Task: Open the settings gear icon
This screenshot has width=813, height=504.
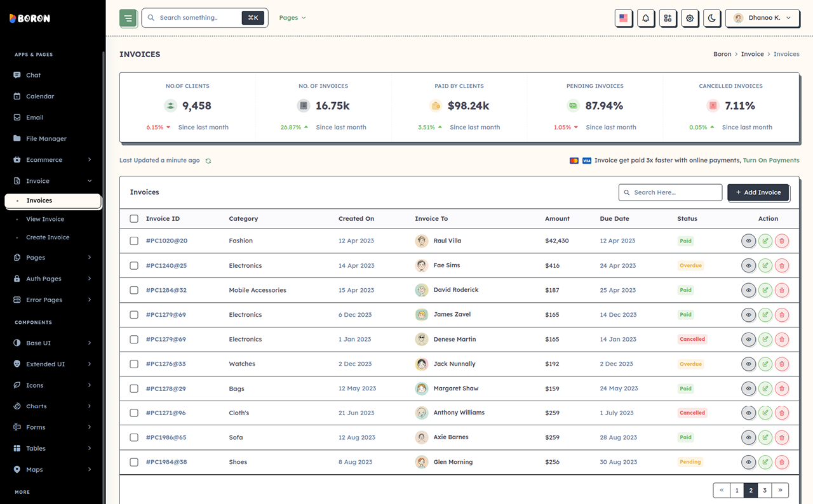Action: click(x=690, y=18)
